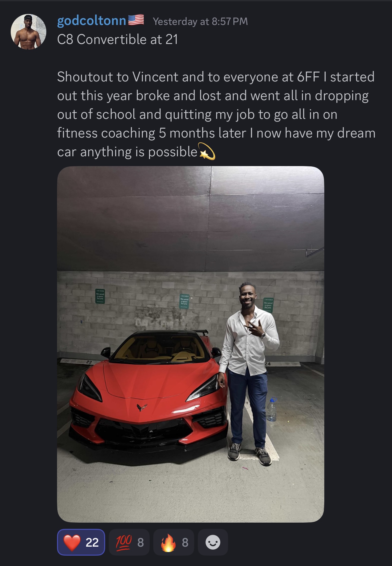Click the dizzy star emoji after possible
Image resolution: width=392 pixels, height=566 pixels.
[x=207, y=152]
